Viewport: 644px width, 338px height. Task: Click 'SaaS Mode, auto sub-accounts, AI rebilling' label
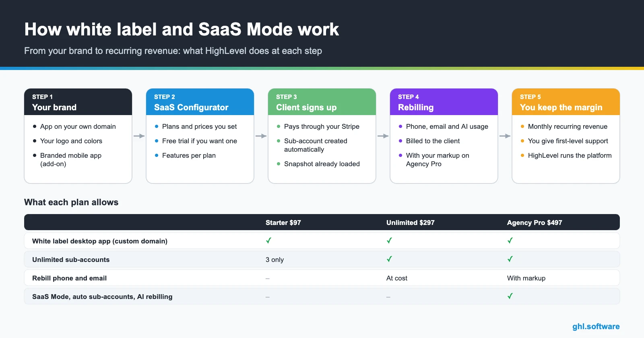(102, 297)
